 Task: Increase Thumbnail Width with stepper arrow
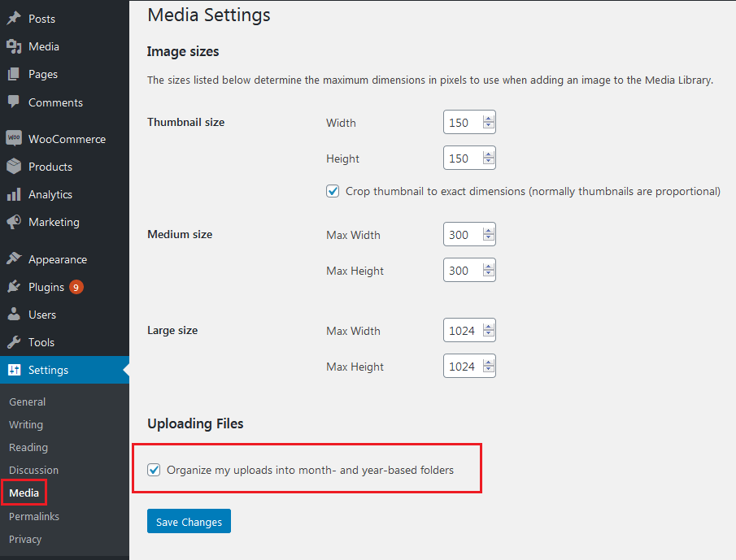tap(489, 119)
